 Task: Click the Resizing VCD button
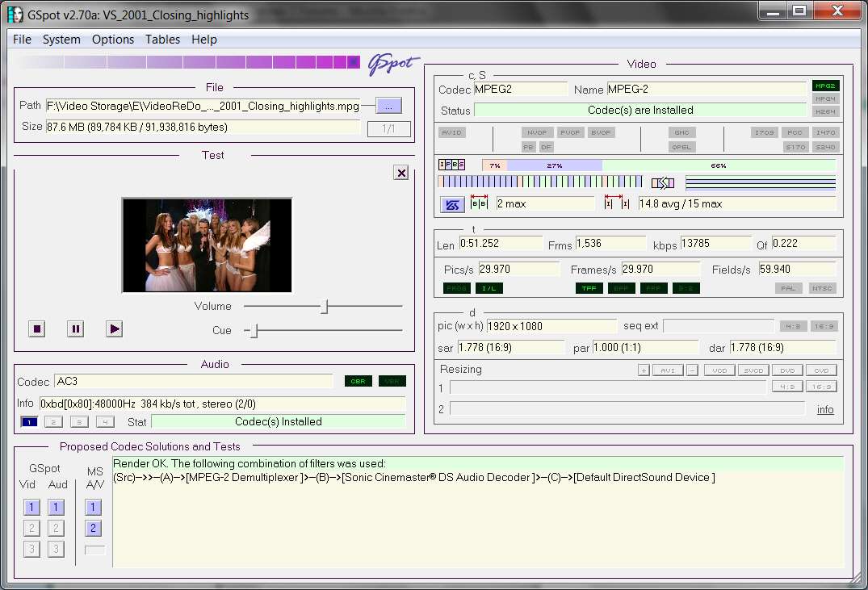[719, 370]
